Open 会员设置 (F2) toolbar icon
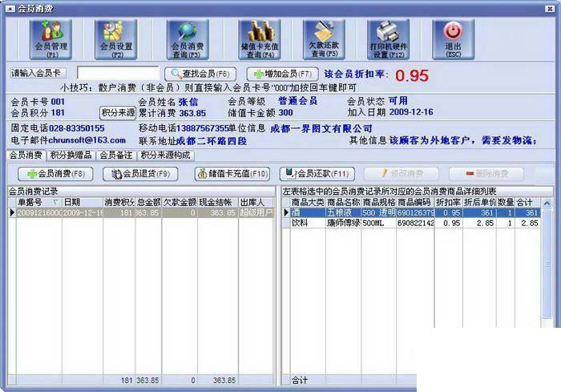The width and height of the screenshot is (561, 392). [116, 39]
